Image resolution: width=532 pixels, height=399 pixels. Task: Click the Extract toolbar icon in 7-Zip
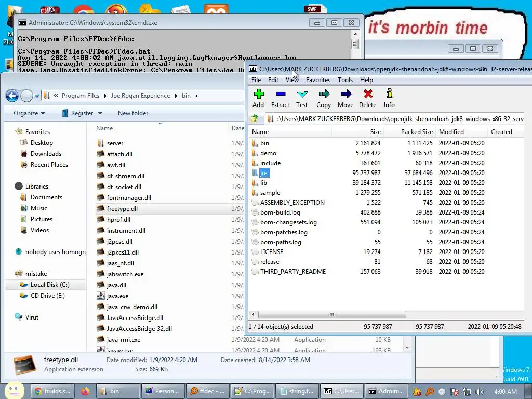tap(280, 94)
